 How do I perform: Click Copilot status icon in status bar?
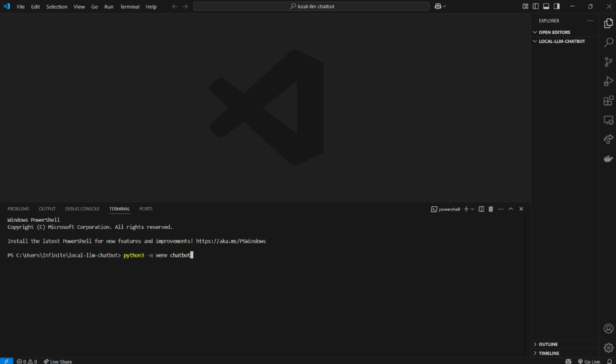(x=568, y=362)
